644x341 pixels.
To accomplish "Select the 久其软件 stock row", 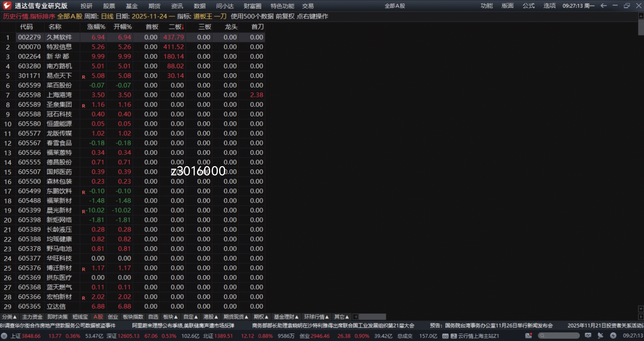I will tap(132, 37).
